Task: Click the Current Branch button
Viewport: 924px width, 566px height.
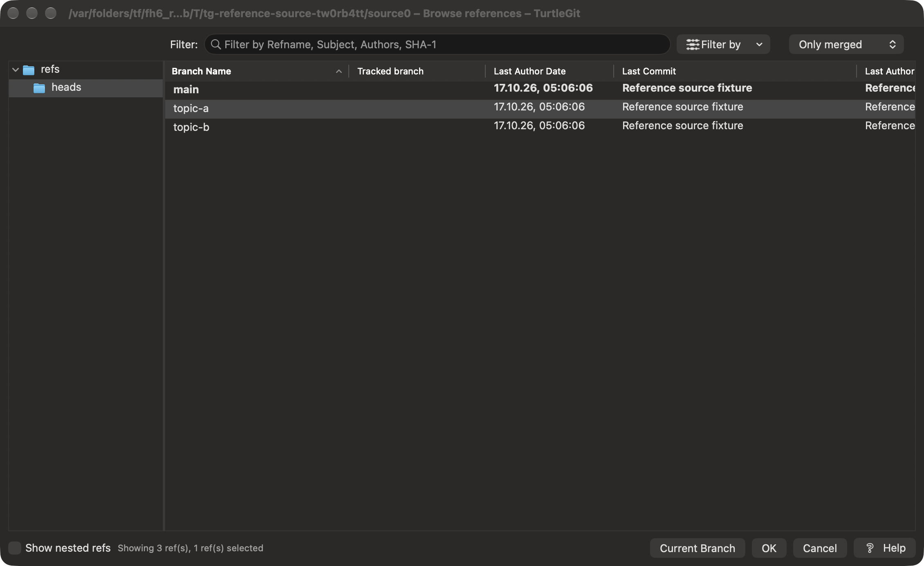Action: (x=697, y=548)
